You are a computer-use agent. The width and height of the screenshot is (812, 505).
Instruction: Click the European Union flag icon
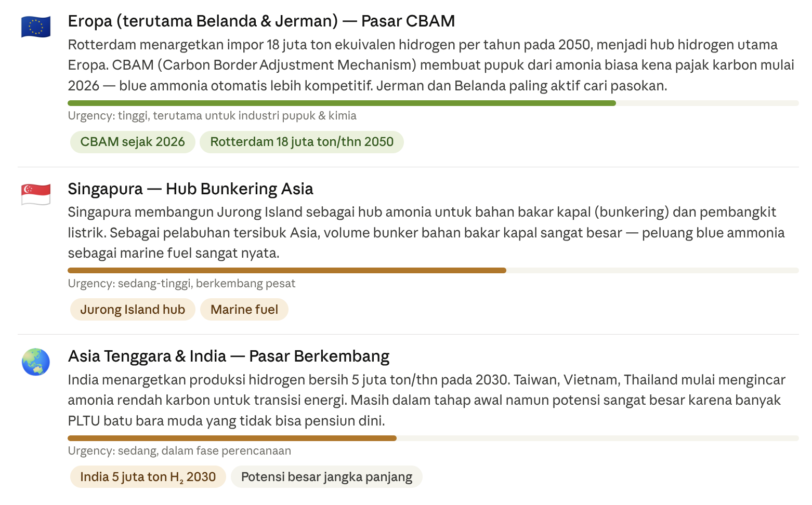pyautogui.click(x=36, y=26)
